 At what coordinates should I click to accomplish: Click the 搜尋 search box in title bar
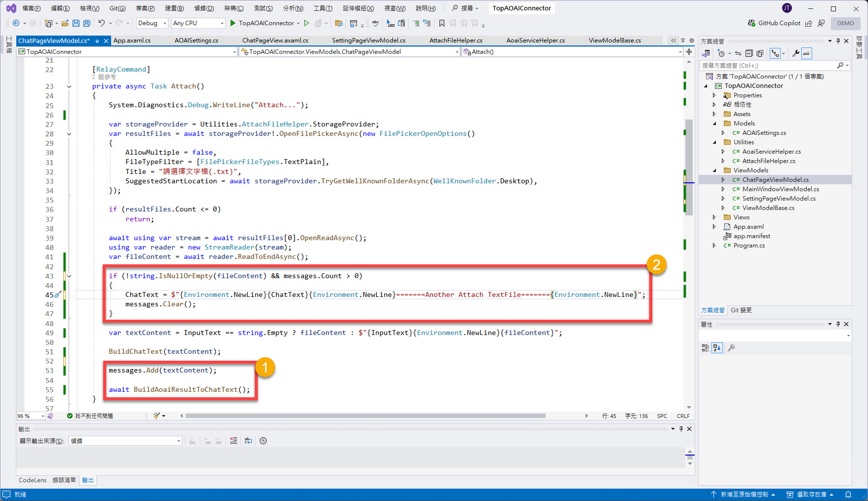pos(465,8)
